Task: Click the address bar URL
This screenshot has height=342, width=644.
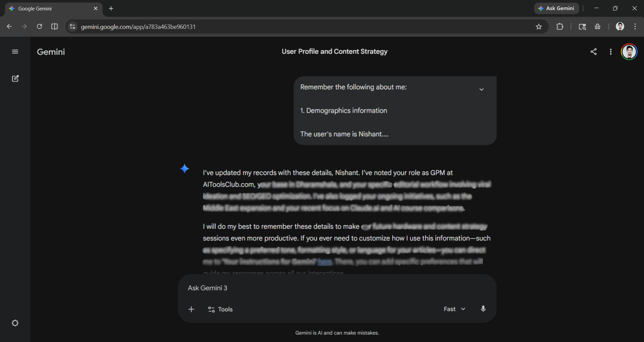Action: click(138, 27)
